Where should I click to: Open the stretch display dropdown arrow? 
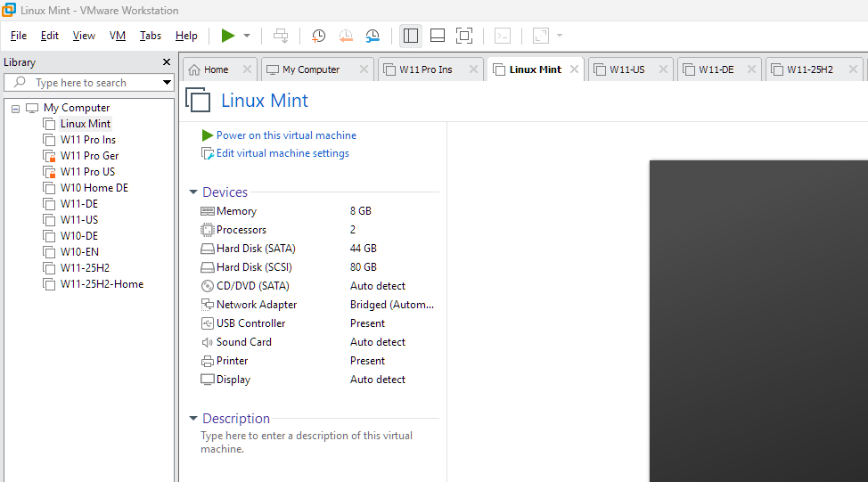pos(560,36)
